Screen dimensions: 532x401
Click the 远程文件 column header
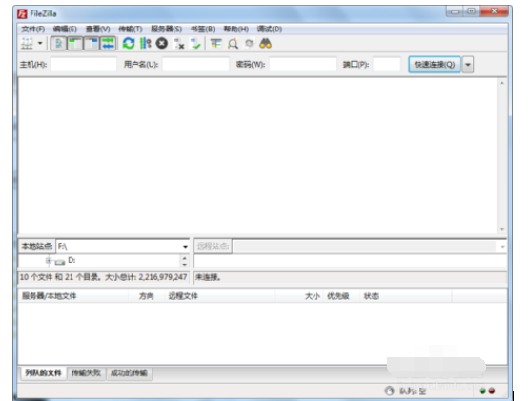[x=219, y=296]
